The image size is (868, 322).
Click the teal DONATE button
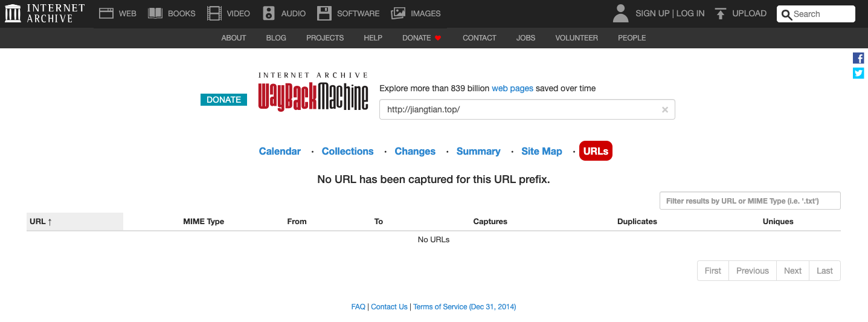pyautogui.click(x=223, y=100)
